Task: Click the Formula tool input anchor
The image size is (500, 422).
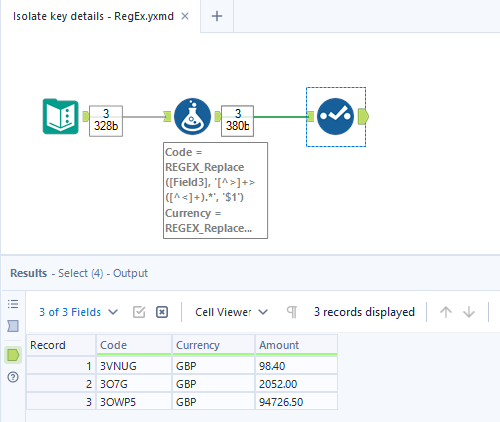Action: click(x=167, y=116)
